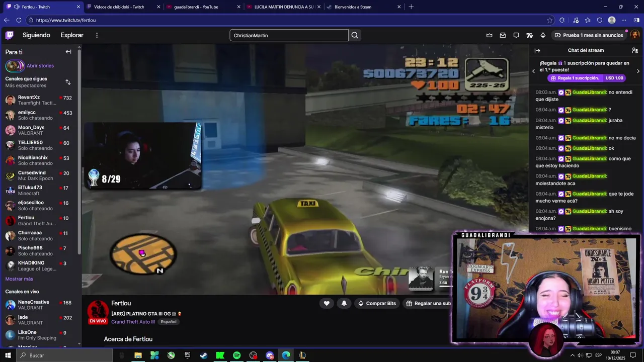The width and height of the screenshot is (644, 362).
Task: Open the user profile avatar menu
Action: [x=635, y=35]
